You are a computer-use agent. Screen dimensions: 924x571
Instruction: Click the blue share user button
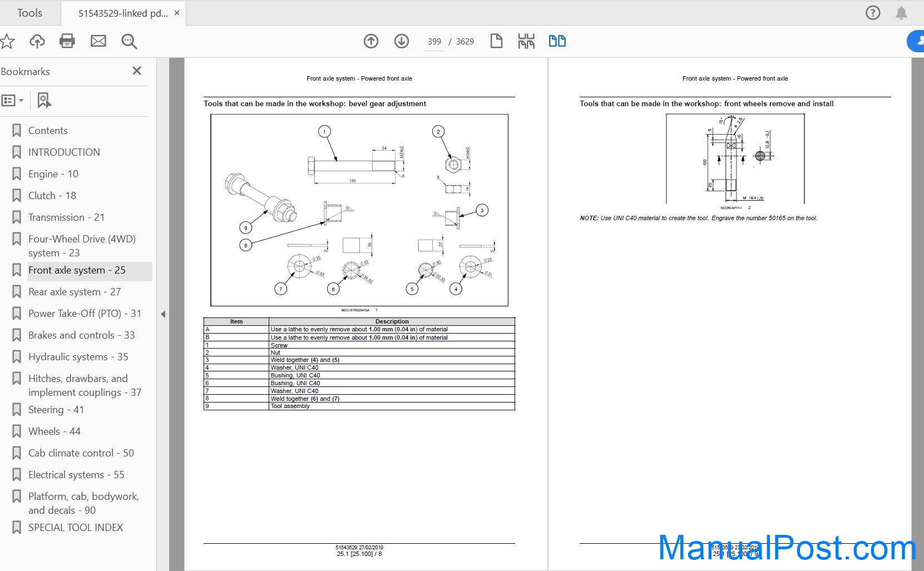click(916, 41)
